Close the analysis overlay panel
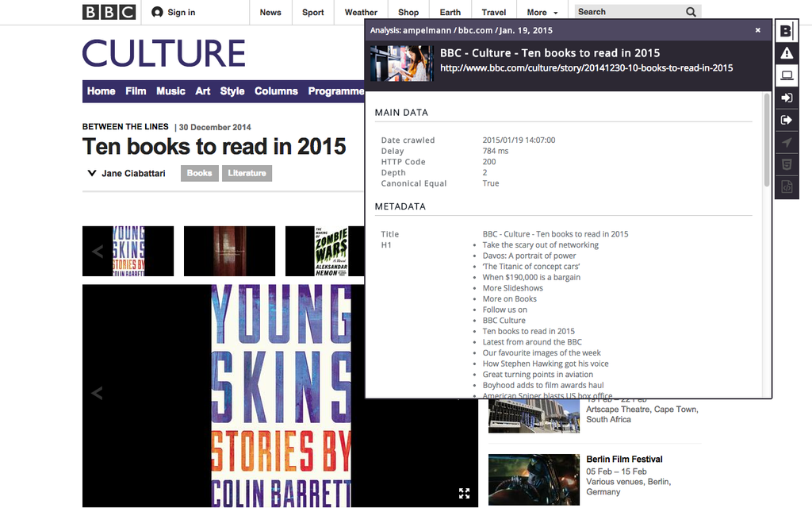812x508 pixels. tap(757, 30)
